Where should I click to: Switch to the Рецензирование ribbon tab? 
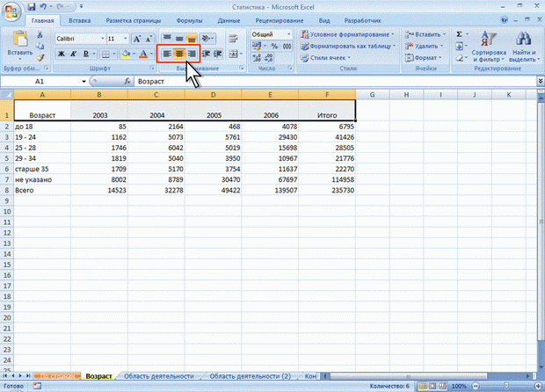pyautogui.click(x=280, y=20)
